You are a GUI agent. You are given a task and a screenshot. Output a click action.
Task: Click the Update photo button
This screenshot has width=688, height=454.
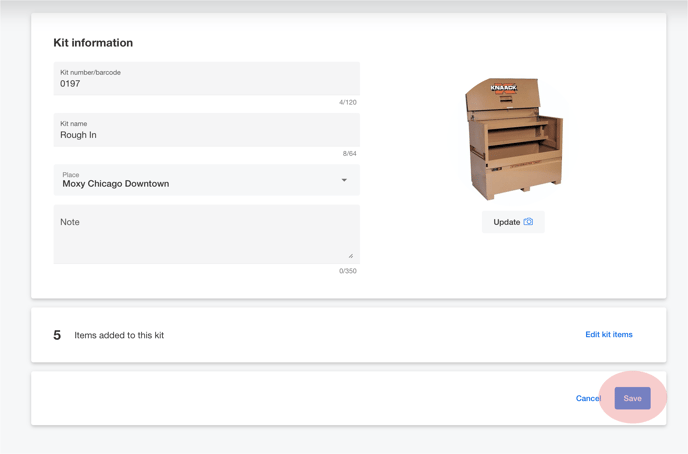click(513, 222)
